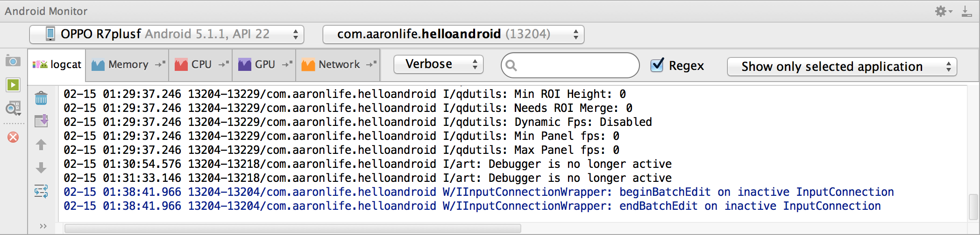The image size is (980, 235).
Task: Open the com.aaronlife.helloandroid process dropdown
Action: [453, 34]
